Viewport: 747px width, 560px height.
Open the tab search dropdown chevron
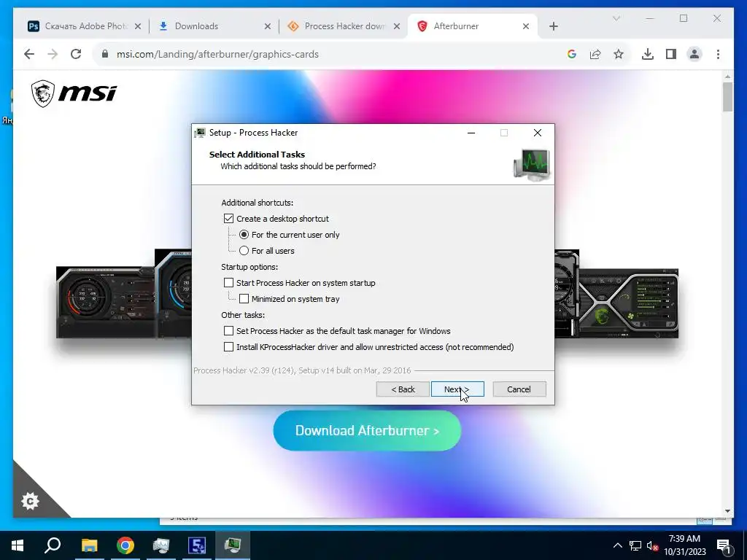(616, 18)
